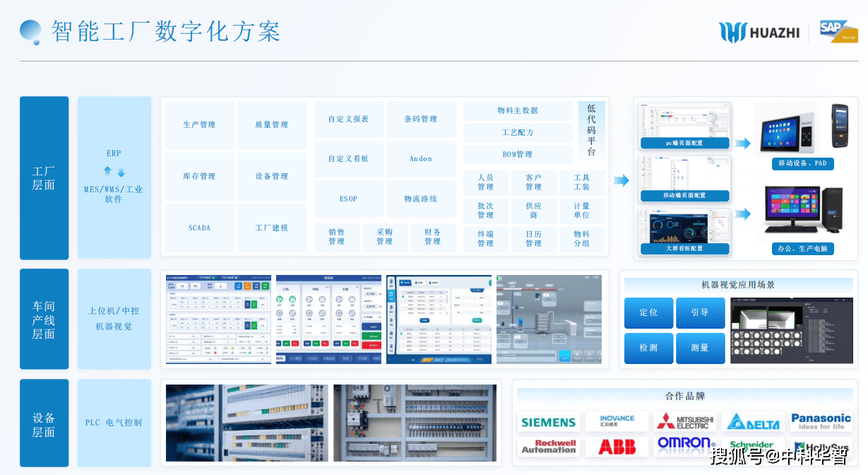Click the 定位 machine vision button
The width and height of the screenshot is (868, 475).
pyautogui.click(x=648, y=312)
